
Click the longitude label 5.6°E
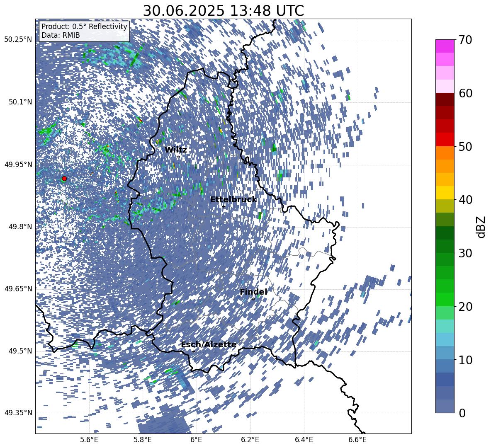click(x=89, y=440)
